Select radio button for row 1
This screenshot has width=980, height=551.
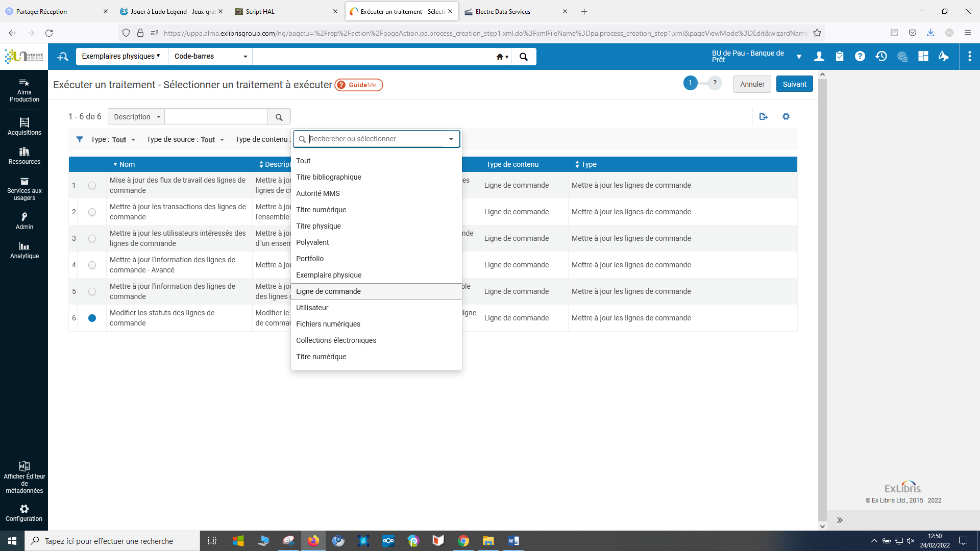coord(92,186)
